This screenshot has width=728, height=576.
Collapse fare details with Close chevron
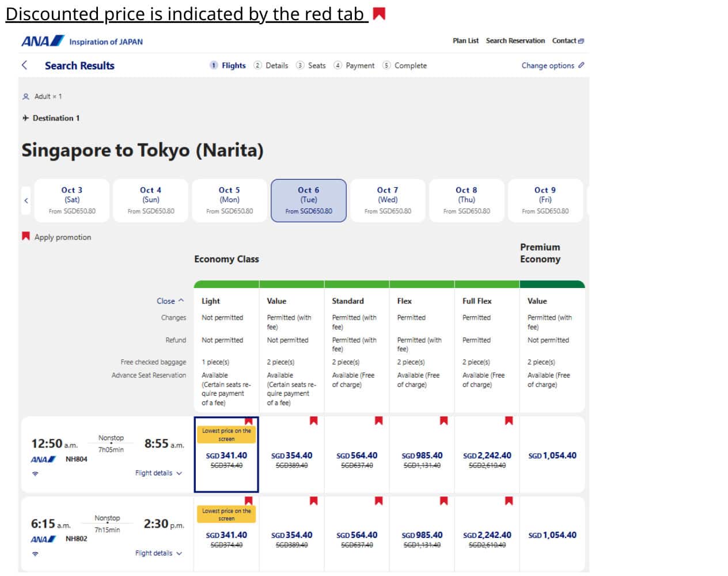click(x=170, y=301)
